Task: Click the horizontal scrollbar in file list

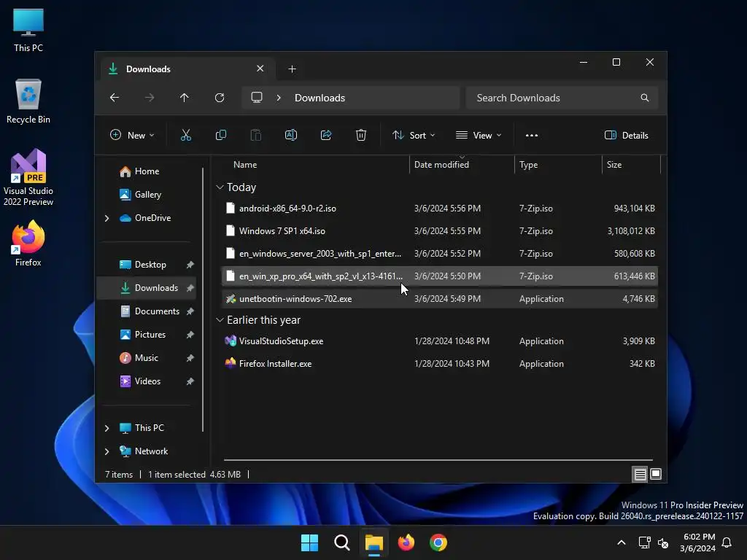Action: point(438,460)
